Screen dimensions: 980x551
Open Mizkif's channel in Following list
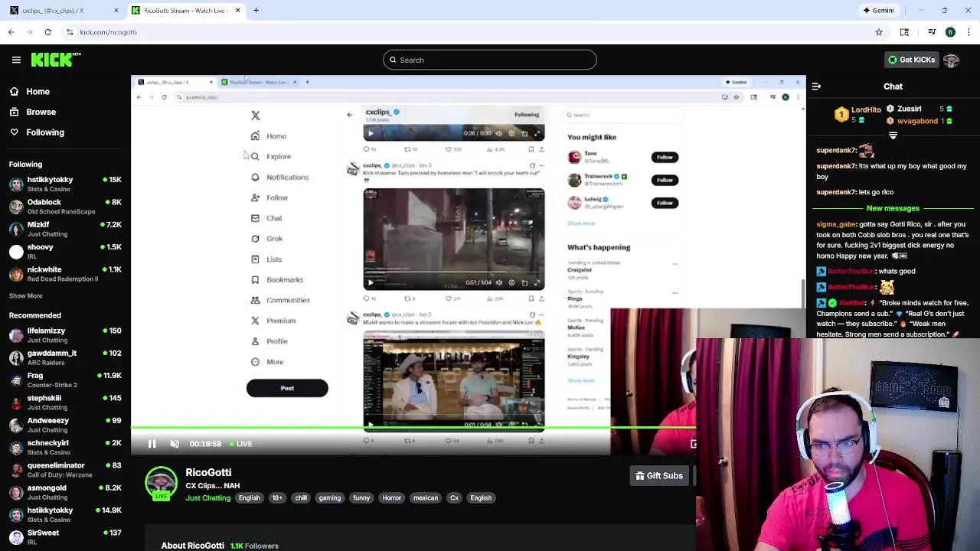pyautogui.click(x=65, y=229)
